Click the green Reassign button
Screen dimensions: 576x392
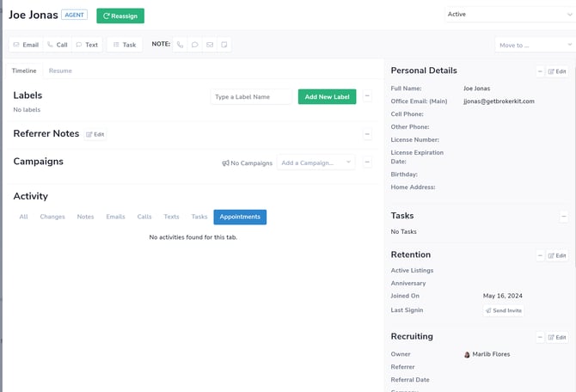[x=120, y=15]
